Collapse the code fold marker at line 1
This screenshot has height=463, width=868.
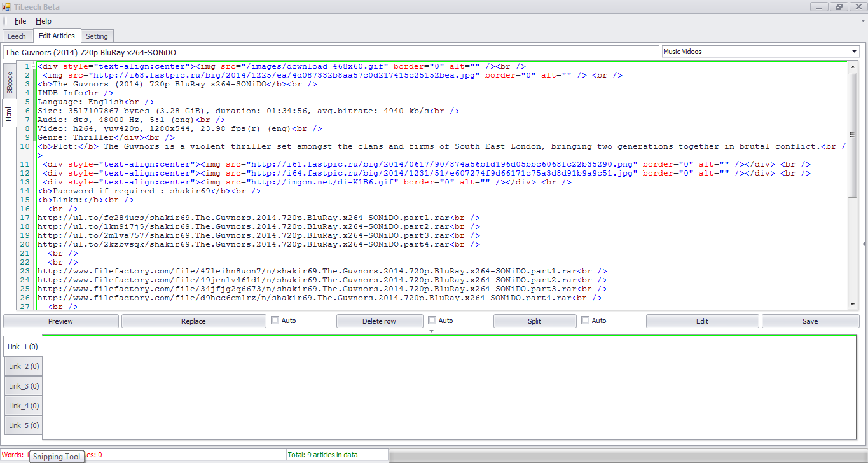34,66
